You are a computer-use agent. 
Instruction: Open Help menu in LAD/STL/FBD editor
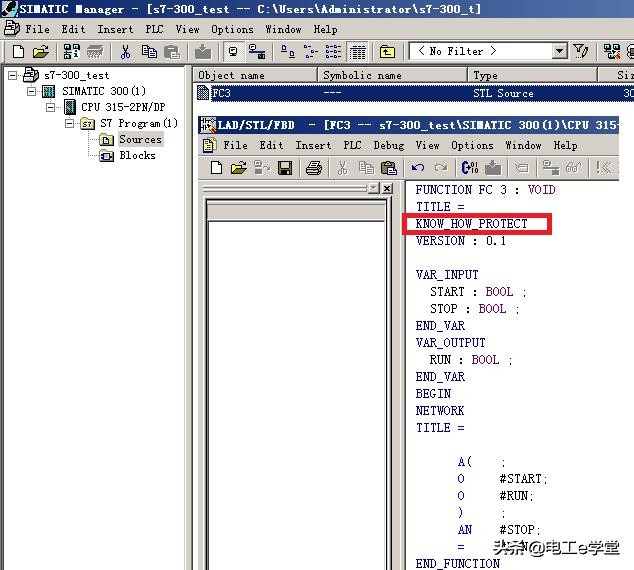[x=565, y=145]
